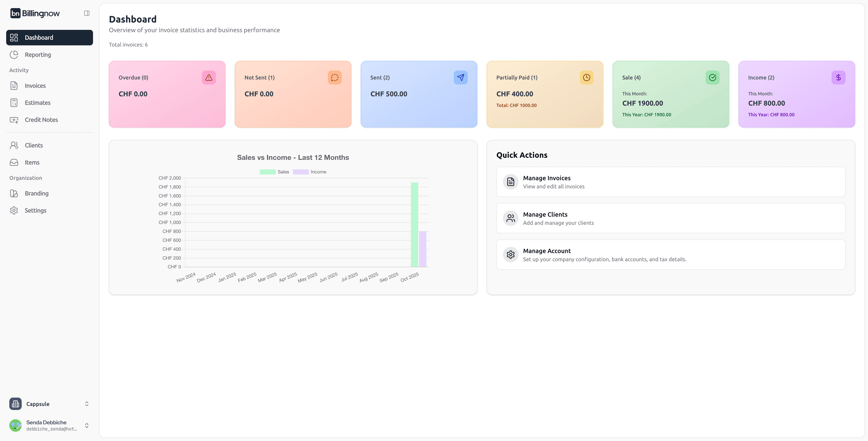Switch to the Reporting section
This screenshot has height=441, width=868.
tap(38, 54)
